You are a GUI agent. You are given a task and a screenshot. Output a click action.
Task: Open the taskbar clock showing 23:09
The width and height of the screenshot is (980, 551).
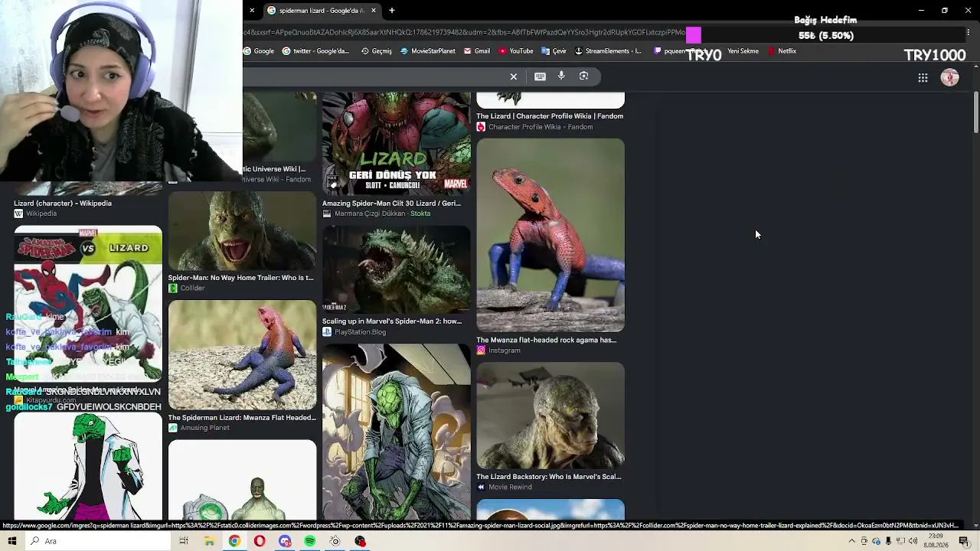point(935,541)
